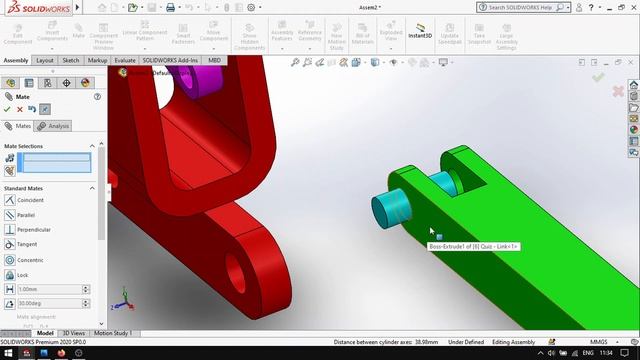Click the angle value spinner arrows
The height and width of the screenshot is (360, 640).
pyautogui.click(x=86, y=304)
